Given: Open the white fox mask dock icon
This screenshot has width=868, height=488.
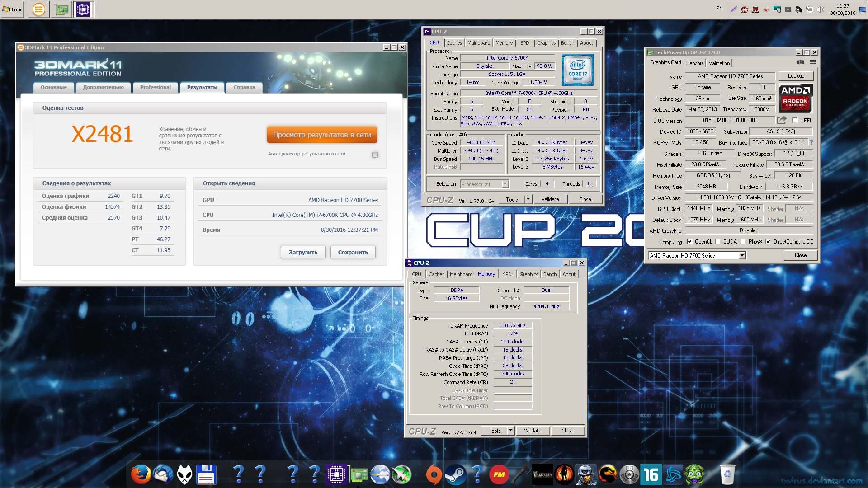Looking at the screenshot, I should pyautogui.click(x=184, y=474).
